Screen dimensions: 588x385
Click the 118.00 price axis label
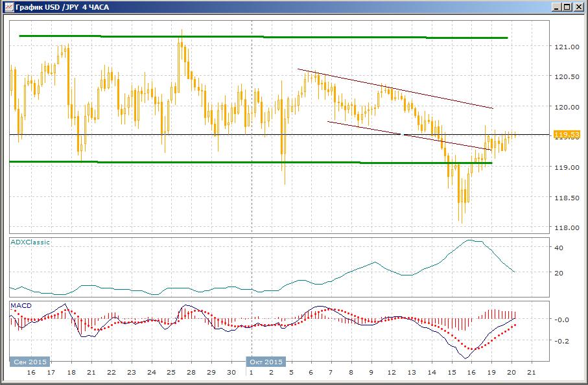tap(565, 227)
